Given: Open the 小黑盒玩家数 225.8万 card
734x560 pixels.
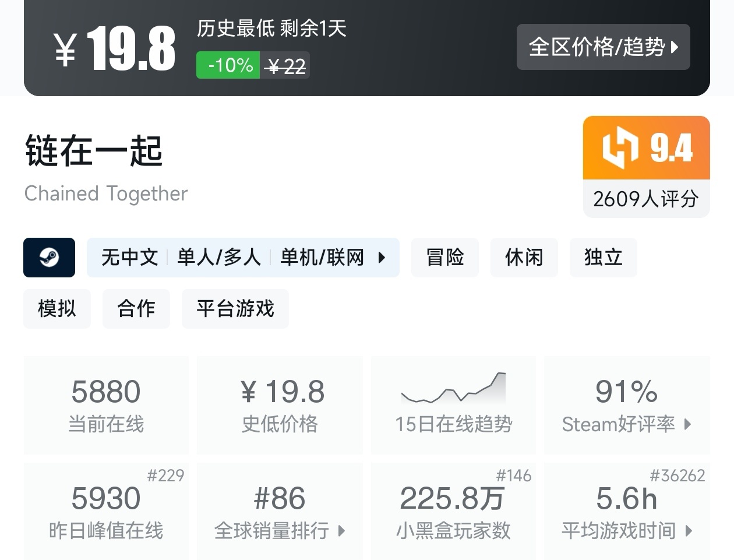Looking at the screenshot, I should pyautogui.click(x=453, y=511).
